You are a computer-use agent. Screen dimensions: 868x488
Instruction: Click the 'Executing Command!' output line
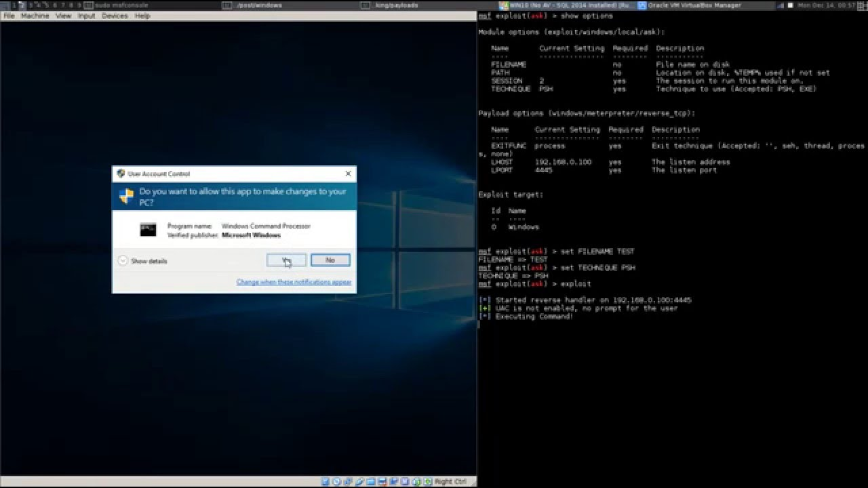[526, 317]
